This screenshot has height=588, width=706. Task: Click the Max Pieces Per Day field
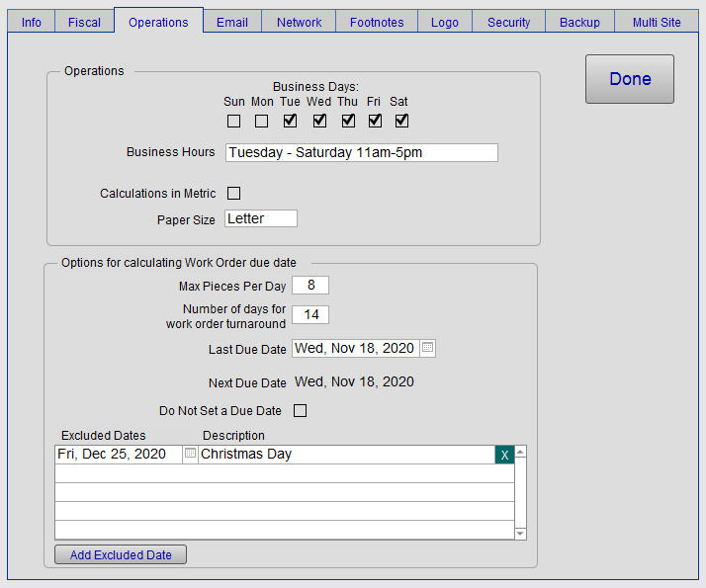[x=310, y=286]
